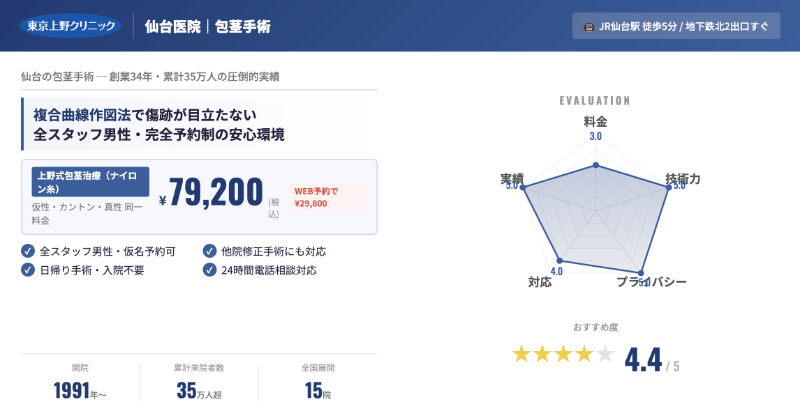The image size is (800, 418).
Task: Select the 仙台医院｜包茎手術 header title
Action: (x=207, y=26)
